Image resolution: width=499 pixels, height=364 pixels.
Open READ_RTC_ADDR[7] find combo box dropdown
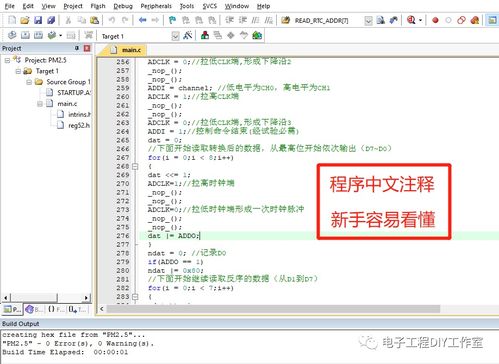click(368, 21)
